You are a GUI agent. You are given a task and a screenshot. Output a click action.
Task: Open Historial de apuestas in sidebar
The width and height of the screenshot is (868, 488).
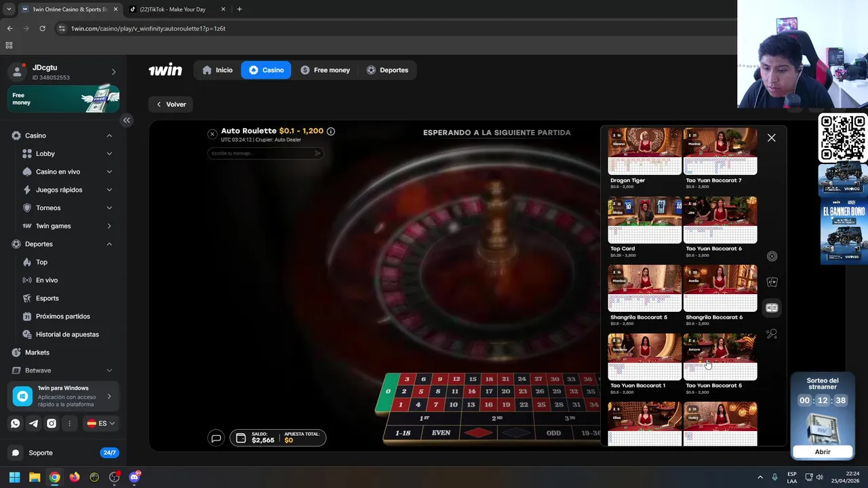pos(64,334)
